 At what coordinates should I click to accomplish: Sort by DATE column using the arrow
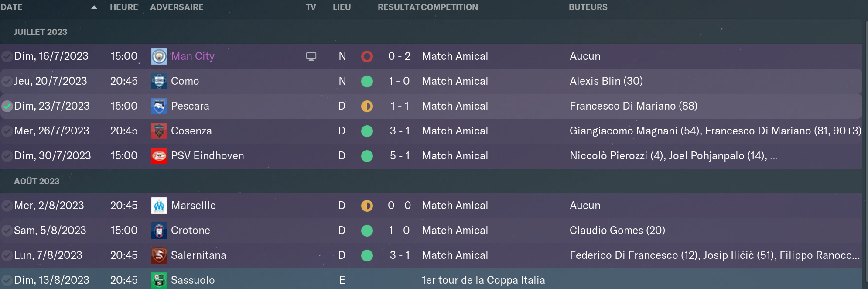94,7
